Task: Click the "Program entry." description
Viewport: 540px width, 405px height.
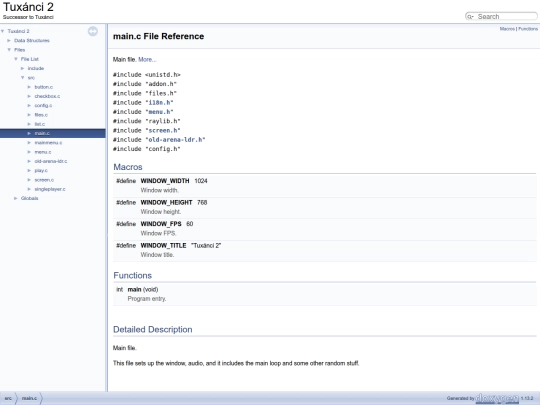Action: (147, 299)
